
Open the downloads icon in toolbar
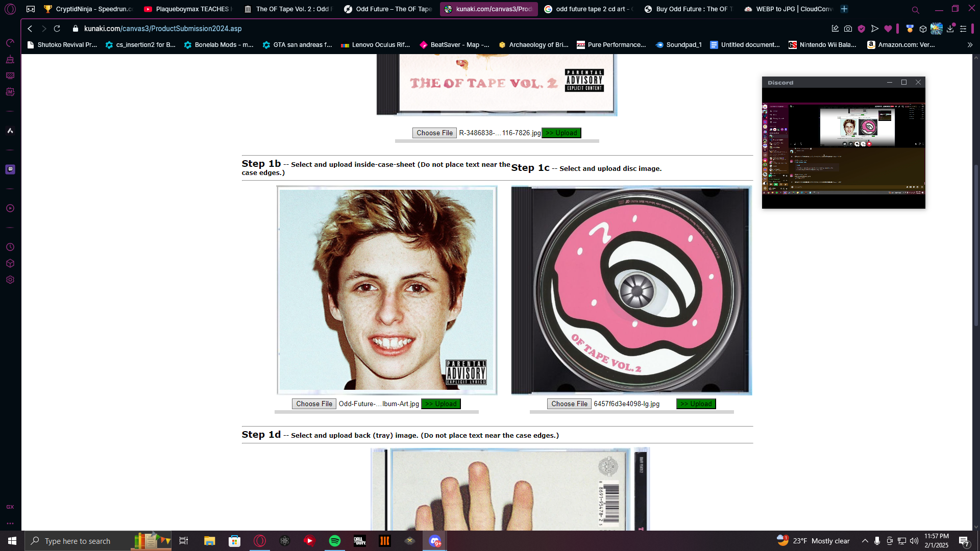tap(950, 29)
